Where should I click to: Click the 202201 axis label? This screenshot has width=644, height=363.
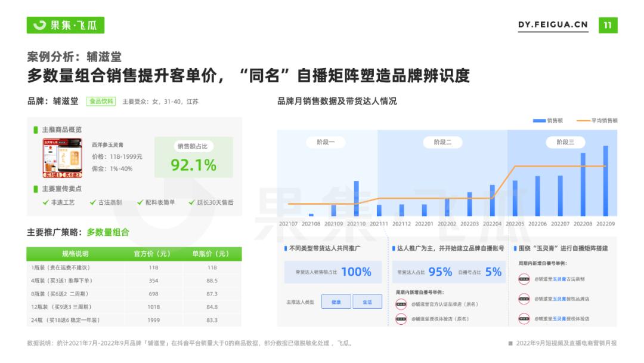[425, 224]
